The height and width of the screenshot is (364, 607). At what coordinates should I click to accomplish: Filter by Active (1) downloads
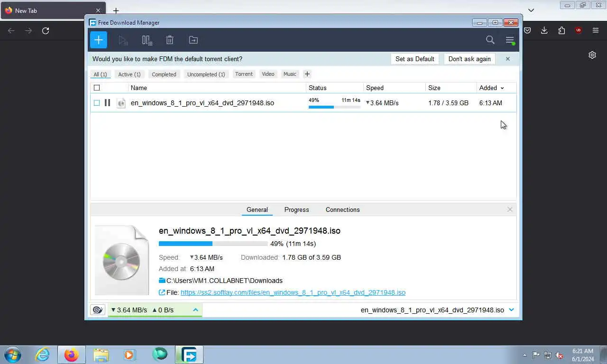(129, 74)
